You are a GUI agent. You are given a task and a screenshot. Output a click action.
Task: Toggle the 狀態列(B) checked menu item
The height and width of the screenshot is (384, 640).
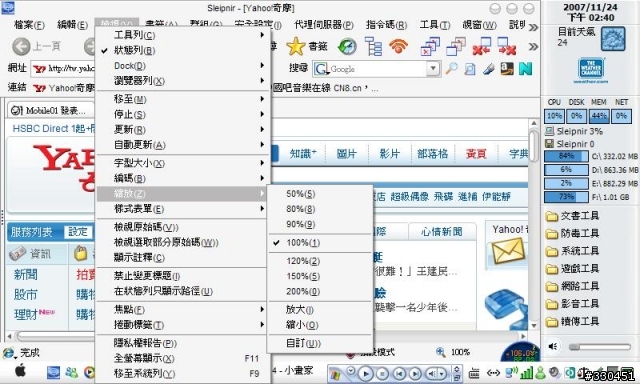tap(183, 50)
